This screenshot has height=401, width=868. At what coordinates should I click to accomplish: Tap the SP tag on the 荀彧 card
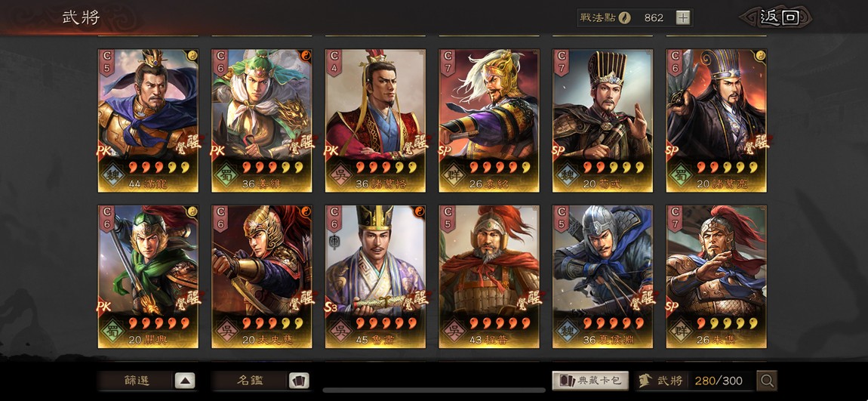[559, 150]
